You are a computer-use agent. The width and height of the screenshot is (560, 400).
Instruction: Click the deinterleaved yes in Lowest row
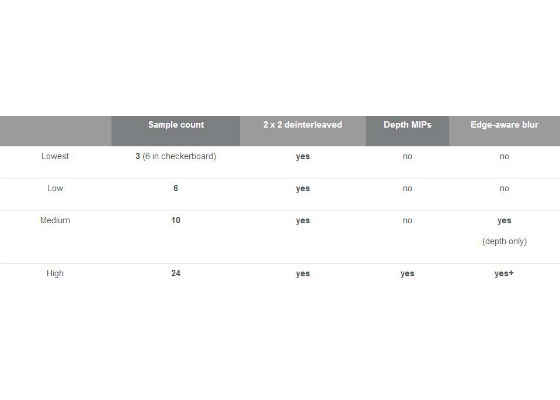click(x=303, y=156)
